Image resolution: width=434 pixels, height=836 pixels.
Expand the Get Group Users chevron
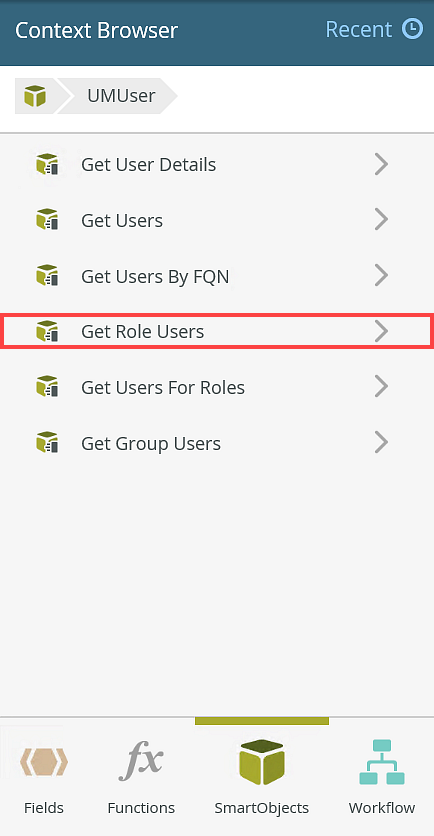(x=381, y=443)
